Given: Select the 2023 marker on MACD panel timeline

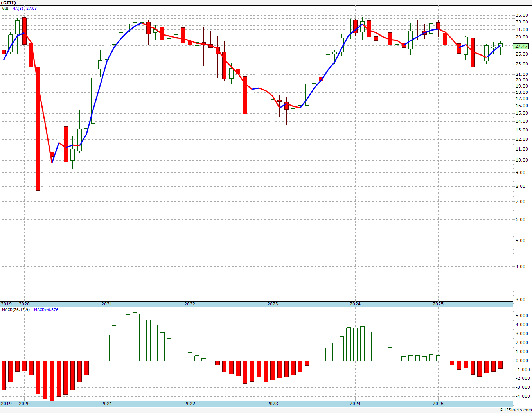Looking at the screenshot, I should pyautogui.click(x=273, y=404).
